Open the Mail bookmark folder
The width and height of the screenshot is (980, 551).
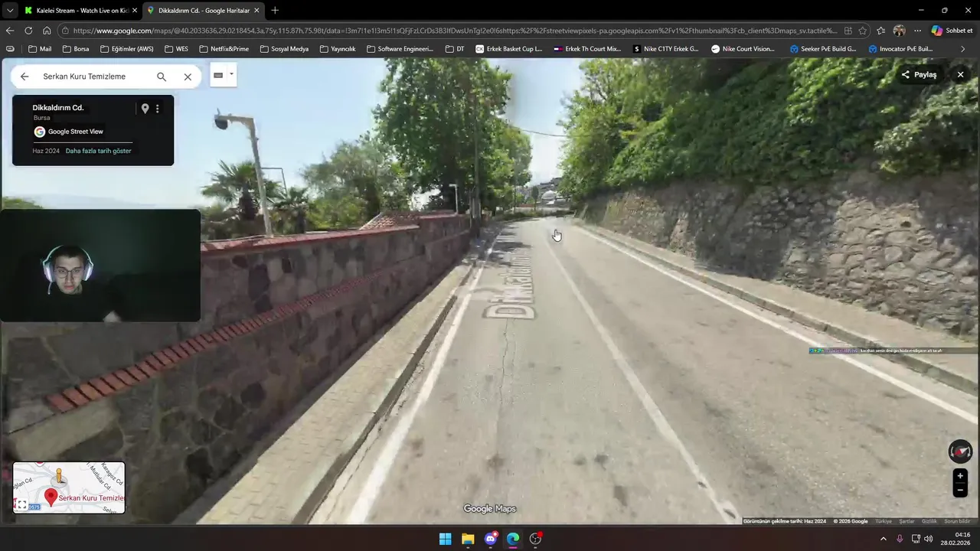click(40, 49)
